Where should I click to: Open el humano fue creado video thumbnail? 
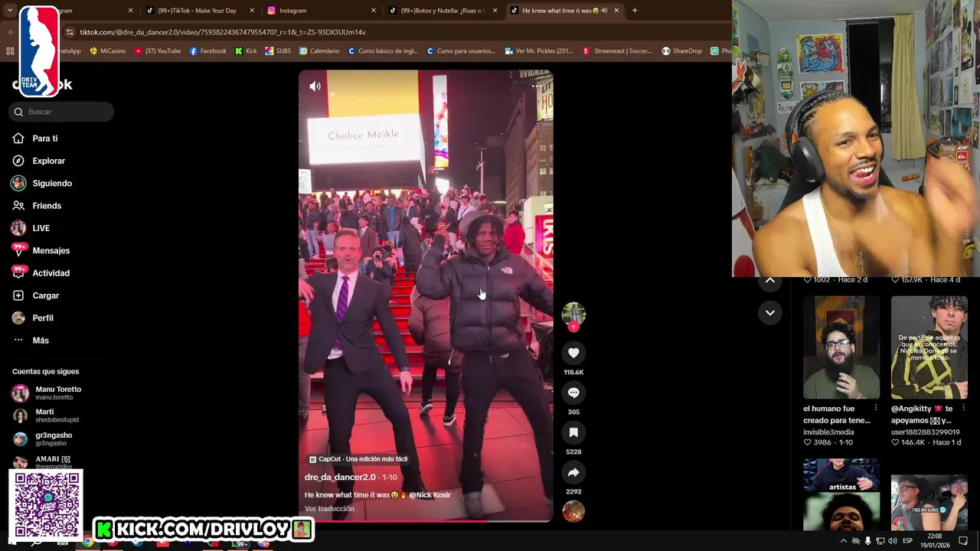(x=841, y=347)
